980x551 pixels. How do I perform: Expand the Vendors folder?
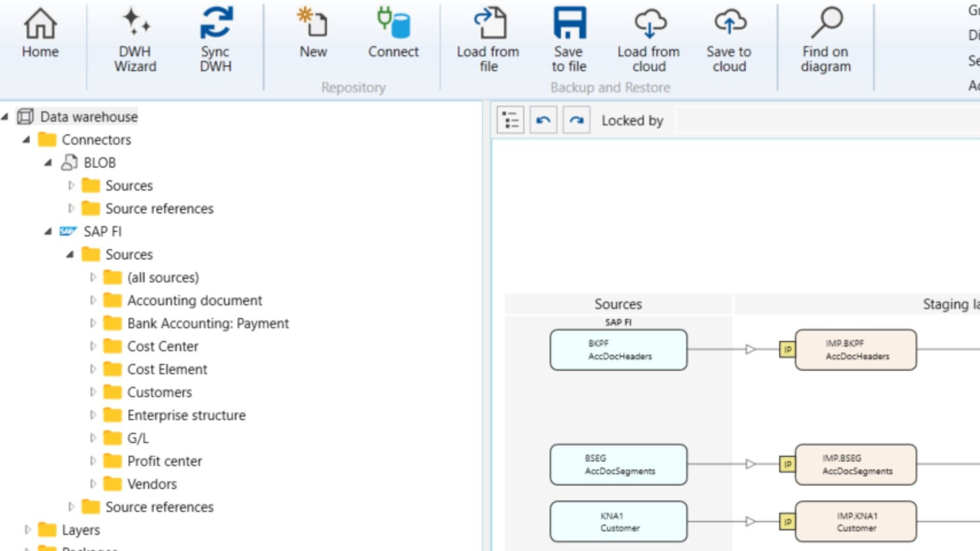tap(93, 484)
